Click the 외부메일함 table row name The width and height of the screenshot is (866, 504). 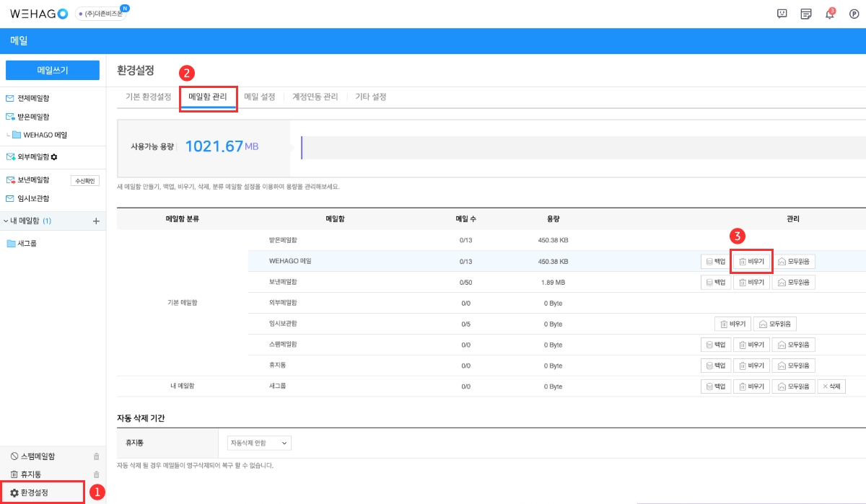282,303
